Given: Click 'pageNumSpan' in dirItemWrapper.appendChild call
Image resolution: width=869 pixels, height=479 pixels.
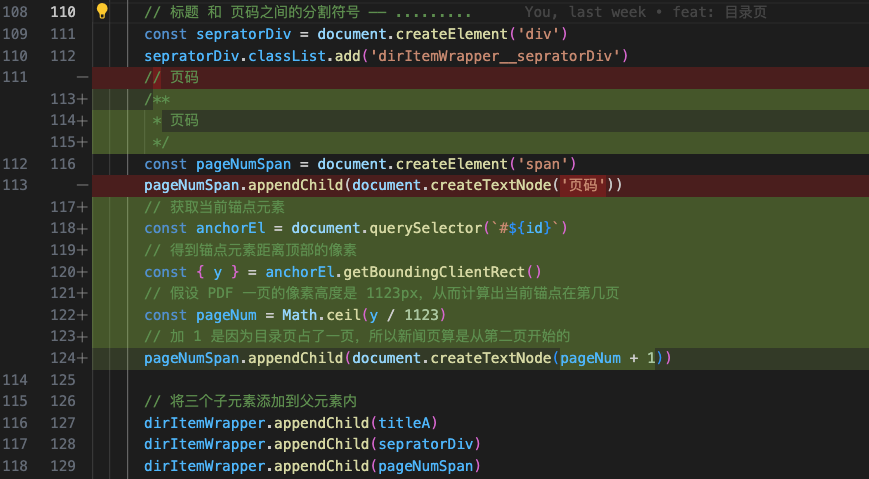Looking at the screenshot, I should point(426,466).
